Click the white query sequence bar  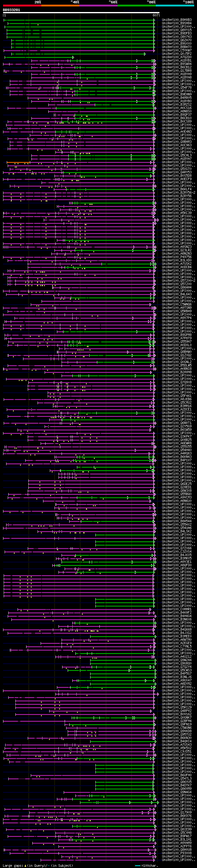[x=81, y=13]
